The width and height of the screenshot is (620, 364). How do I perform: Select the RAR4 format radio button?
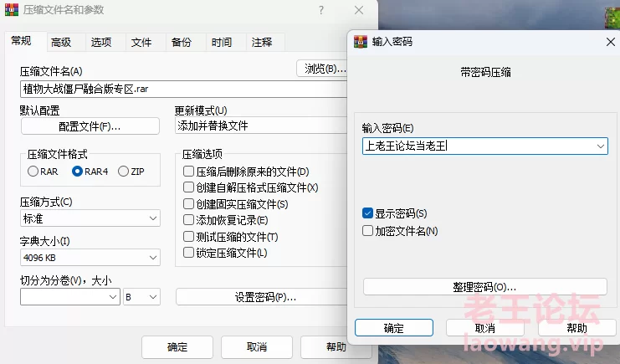click(x=77, y=172)
